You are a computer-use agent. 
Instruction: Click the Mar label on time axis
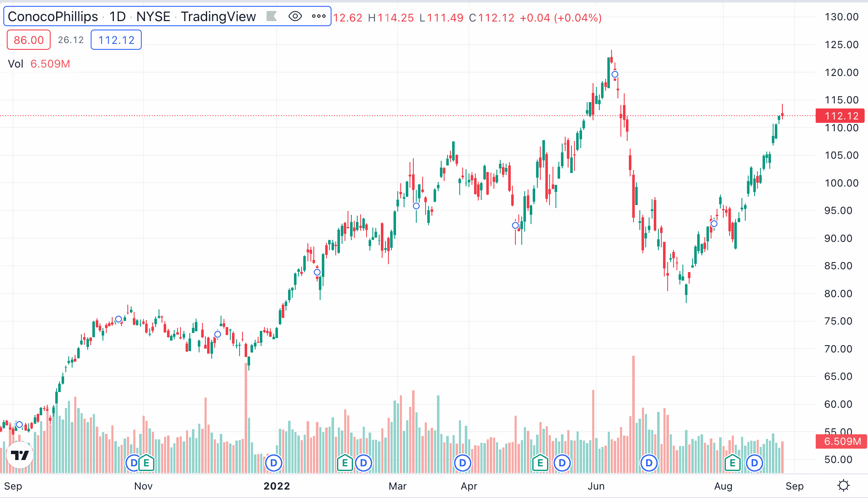398,486
